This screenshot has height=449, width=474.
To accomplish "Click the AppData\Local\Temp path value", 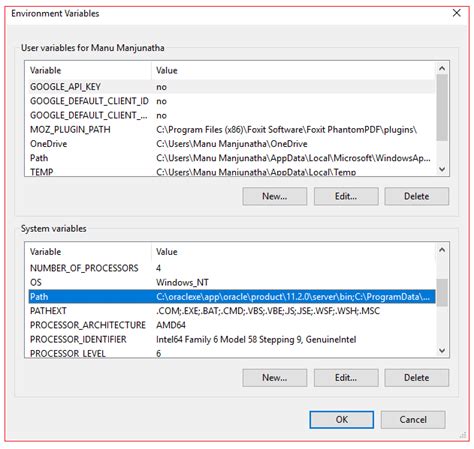I will click(256, 172).
